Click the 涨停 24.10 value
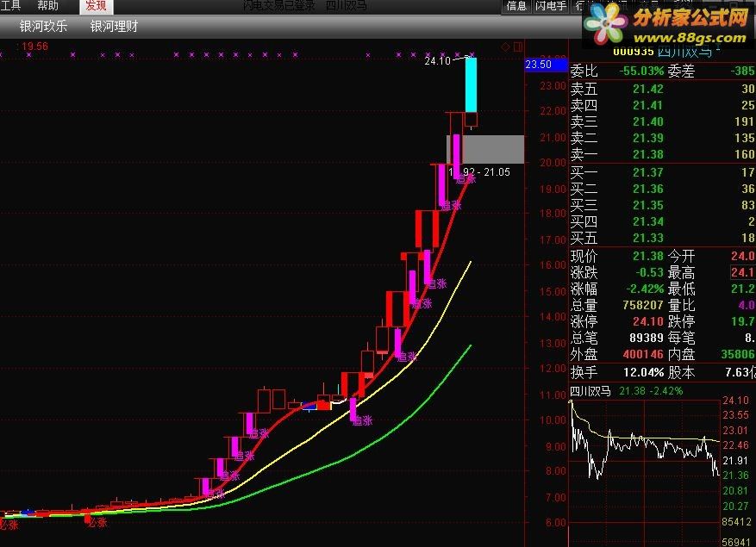Image resolution: width=756 pixels, height=547 pixels. coord(648,321)
